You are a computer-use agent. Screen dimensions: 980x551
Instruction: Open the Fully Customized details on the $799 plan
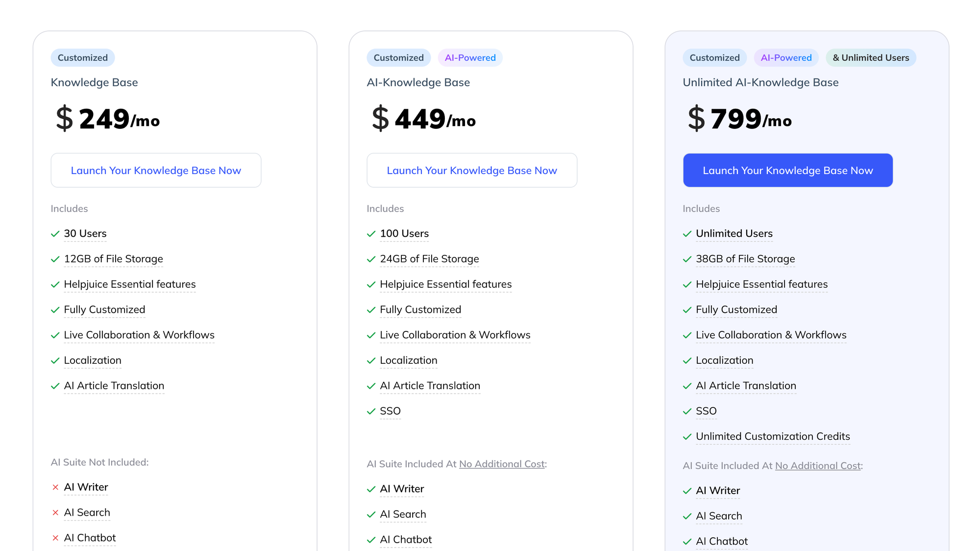pos(736,309)
